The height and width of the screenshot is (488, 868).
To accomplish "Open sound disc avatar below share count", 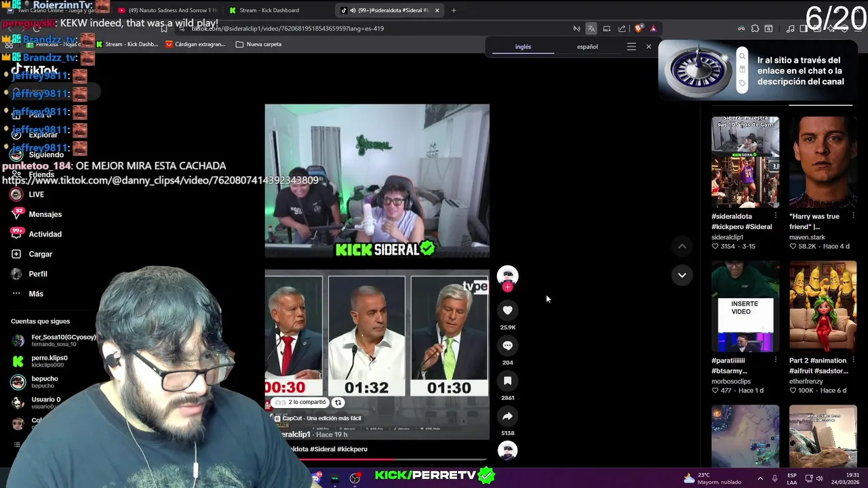I will click(507, 450).
